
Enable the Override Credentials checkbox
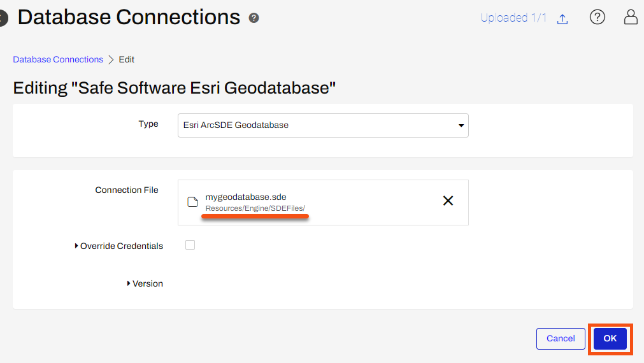(x=190, y=245)
